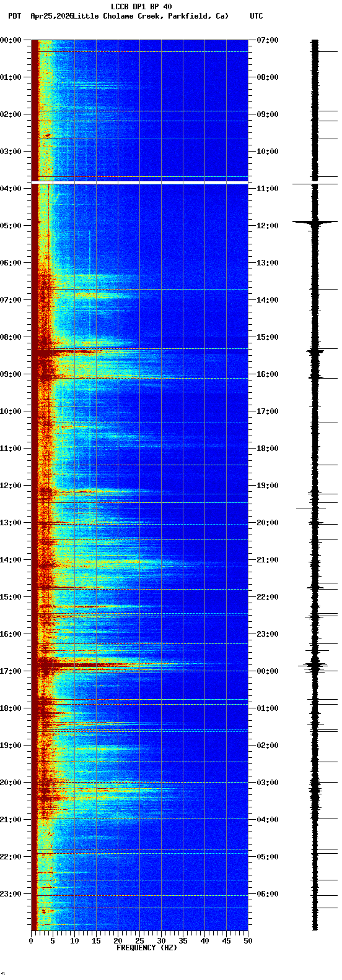Click the "16:00" label on the UTC axis
The image size is (342, 980).
[268, 374]
